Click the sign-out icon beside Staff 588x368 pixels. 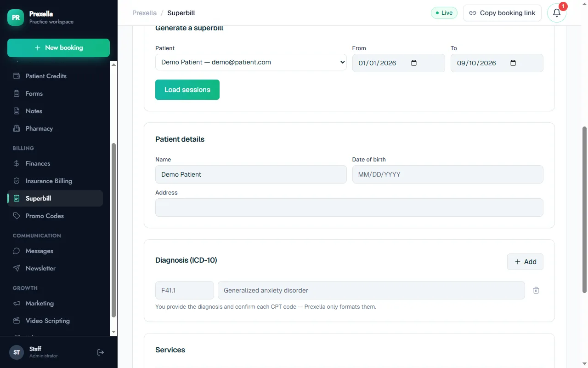click(x=101, y=352)
